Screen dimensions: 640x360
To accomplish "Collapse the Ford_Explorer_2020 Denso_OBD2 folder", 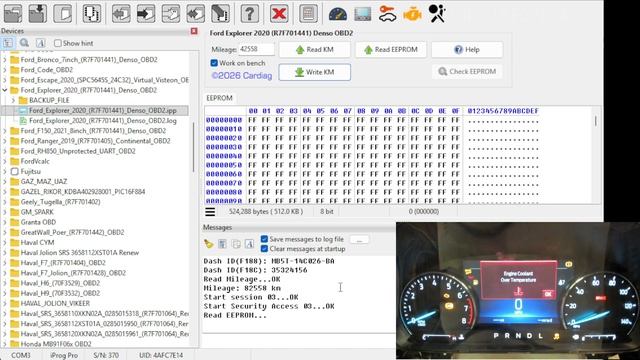I will pyautogui.click(x=5, y=90).
